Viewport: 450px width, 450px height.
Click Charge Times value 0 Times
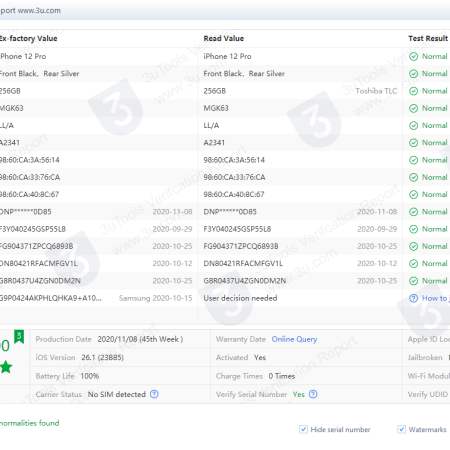282,376
